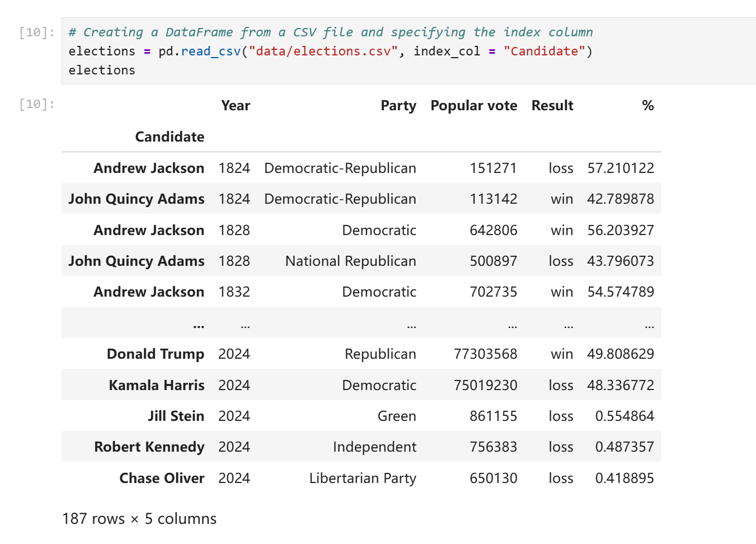Click the truncated rows ellipsis under Candidate
Viewport: 756px width, 544px height.
coord(198,325)
